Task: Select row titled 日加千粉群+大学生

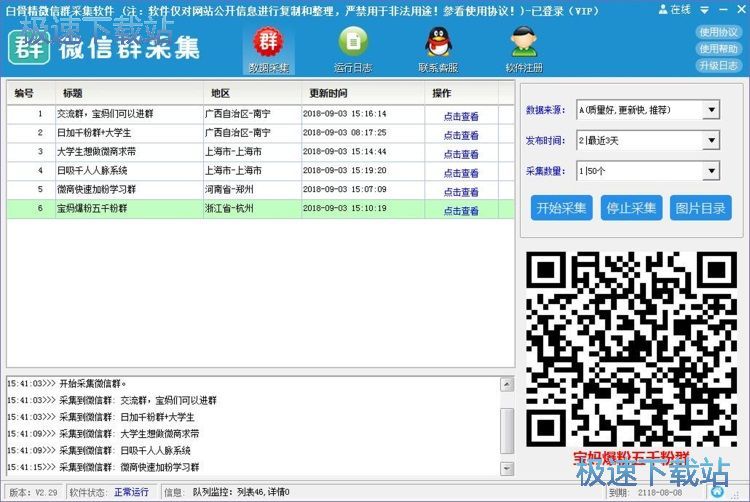Action: [261, 133]
